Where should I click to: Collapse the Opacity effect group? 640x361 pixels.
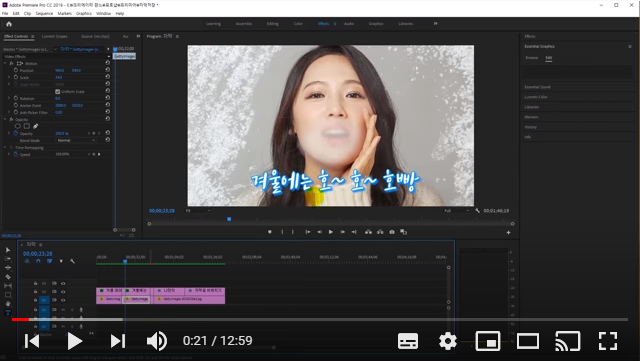click(x=5, y=119)
